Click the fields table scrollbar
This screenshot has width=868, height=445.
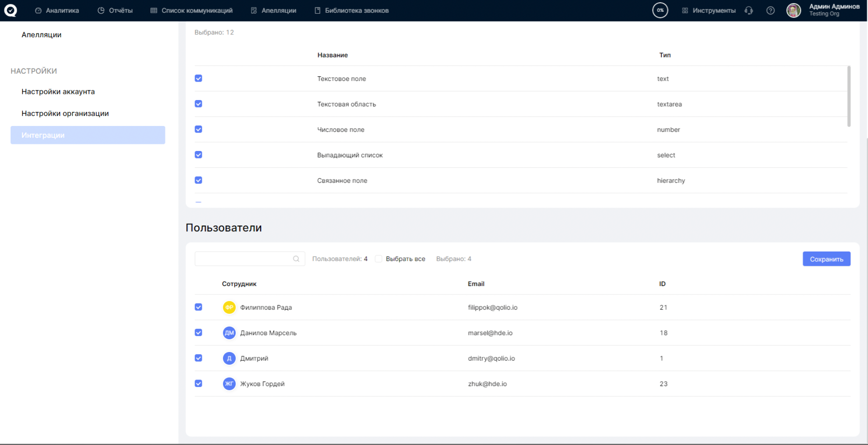click(849, 97)
